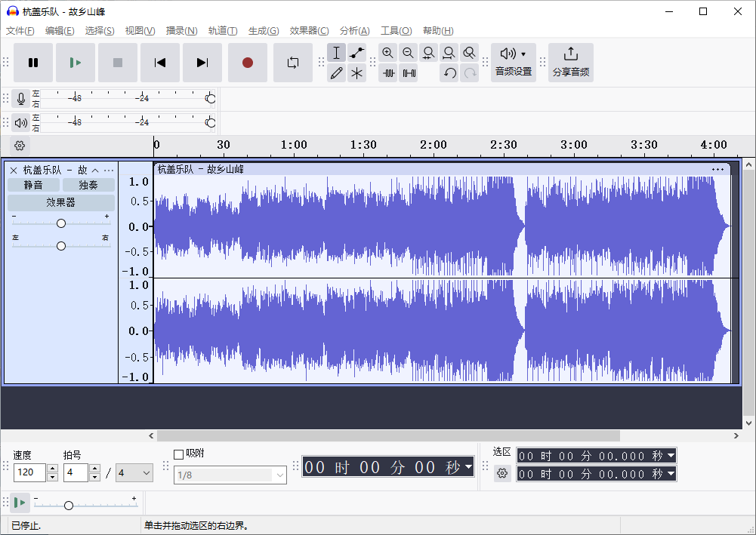Select the envelope tool
The height and width of the screenshot is (535, 756).
click(356, 53)
